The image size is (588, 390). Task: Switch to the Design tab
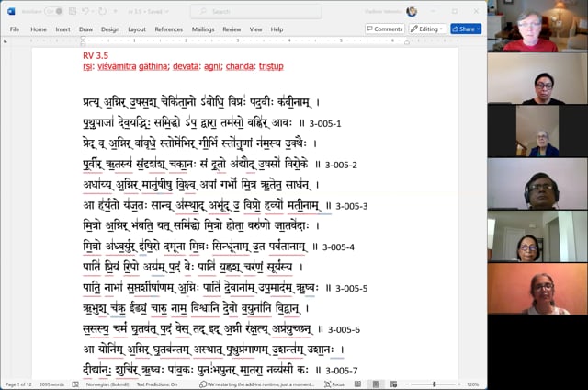pos(110,29)
